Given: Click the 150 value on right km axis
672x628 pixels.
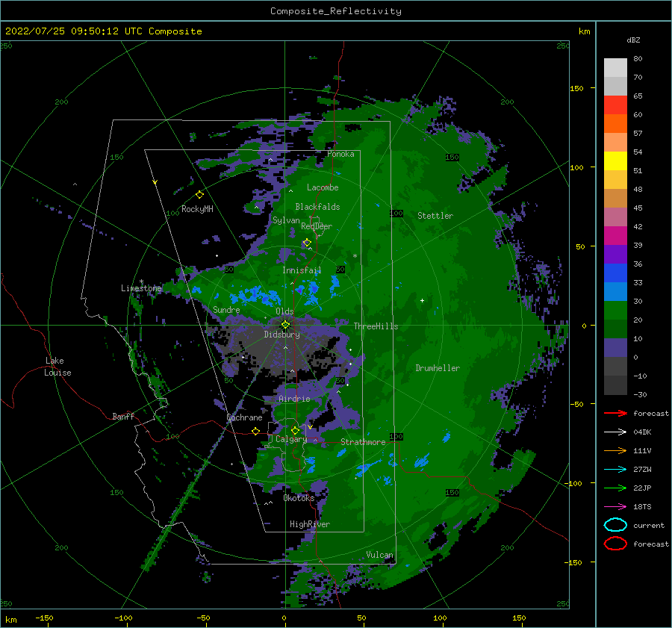Looking at the screenshot, I should point(576,88).
